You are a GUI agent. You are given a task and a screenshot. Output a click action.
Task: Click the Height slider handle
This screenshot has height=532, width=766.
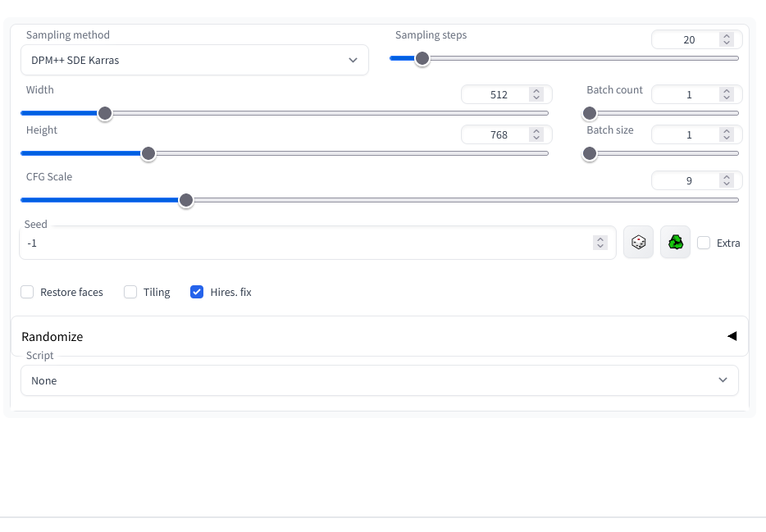(x=148, y=154)
